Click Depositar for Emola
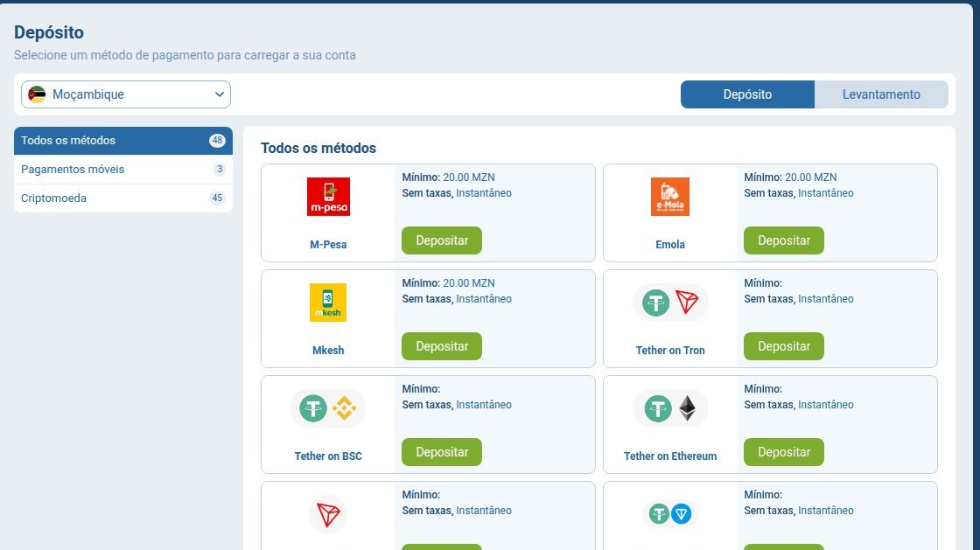This screenshot has height=550, width=980. (784, 240)
